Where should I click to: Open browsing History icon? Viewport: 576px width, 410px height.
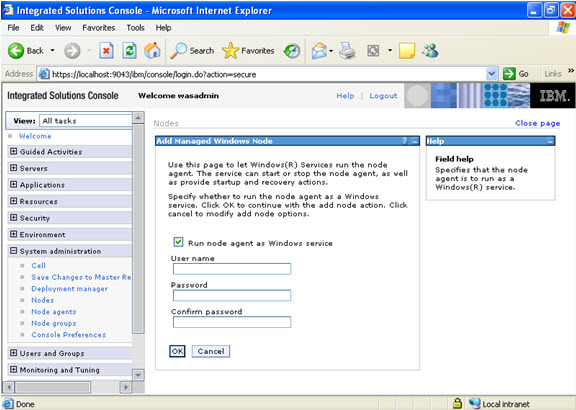[x=292, y=51]
